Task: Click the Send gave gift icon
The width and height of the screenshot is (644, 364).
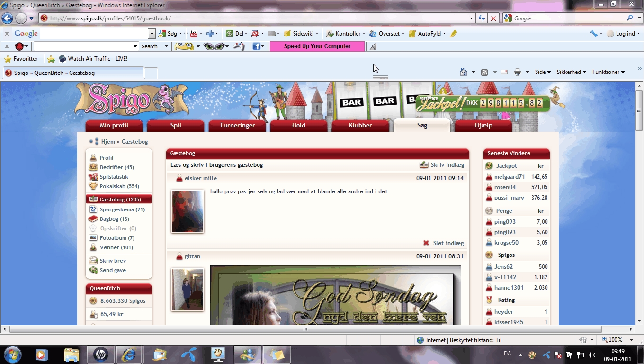Action: [93, 270]
